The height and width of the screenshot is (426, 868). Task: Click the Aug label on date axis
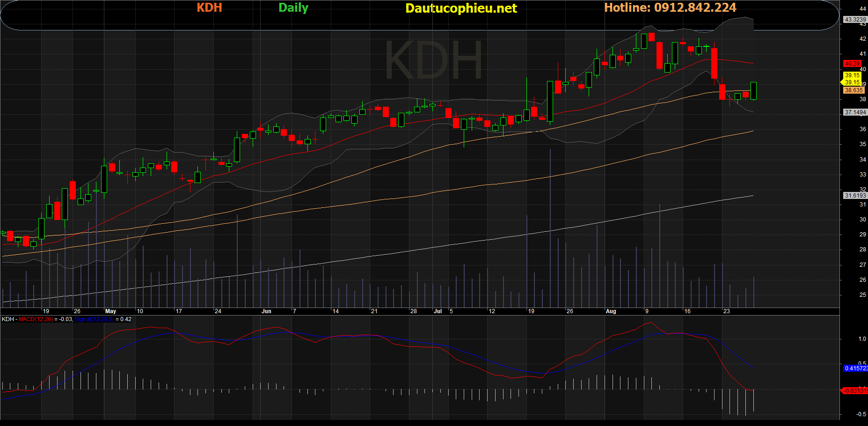[611, 311]
